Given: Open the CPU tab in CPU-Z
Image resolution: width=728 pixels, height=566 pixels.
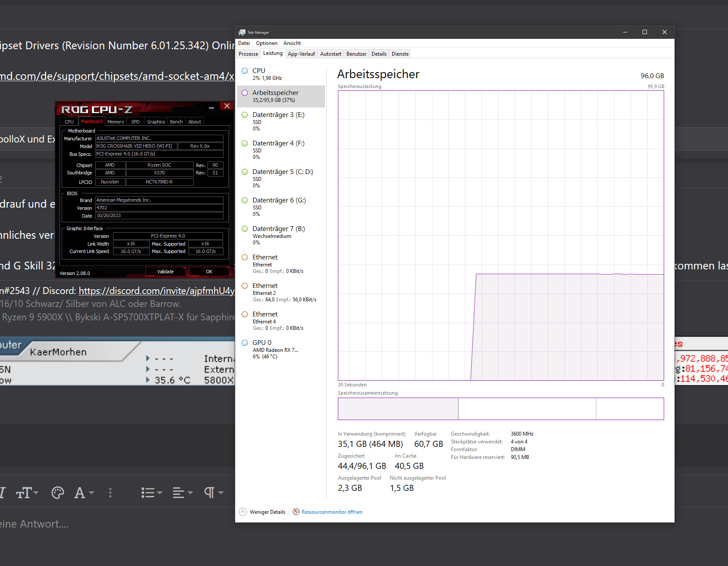Looking at the screenshot, I should (69, 122).
